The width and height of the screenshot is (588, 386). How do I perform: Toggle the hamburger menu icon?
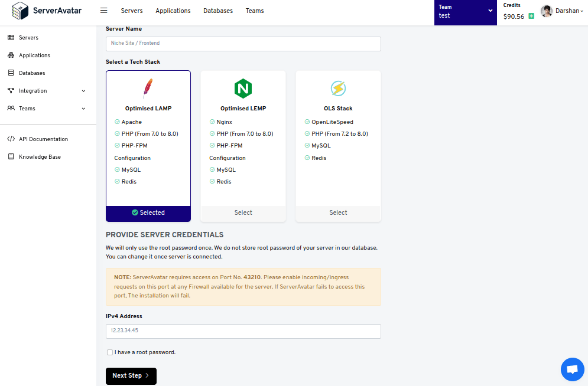click(x=104, y=11)
